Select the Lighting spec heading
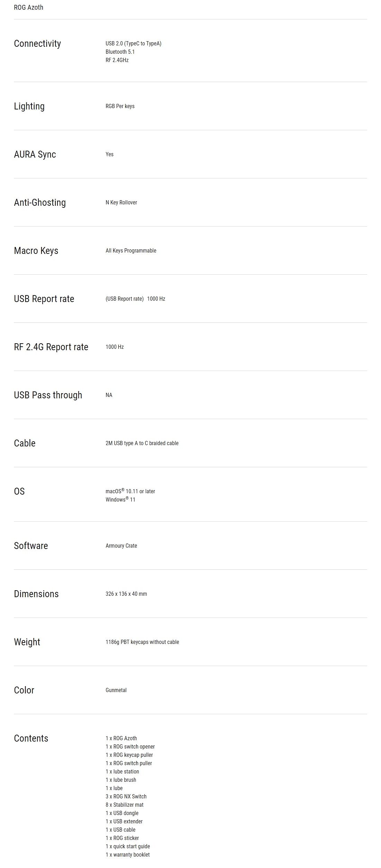 pyautogui.click(x=29, y=106)
